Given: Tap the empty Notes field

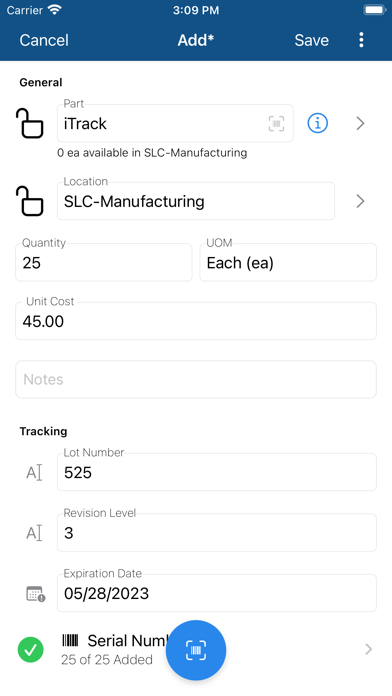Looking at the screenshot, I should [196, 380].
